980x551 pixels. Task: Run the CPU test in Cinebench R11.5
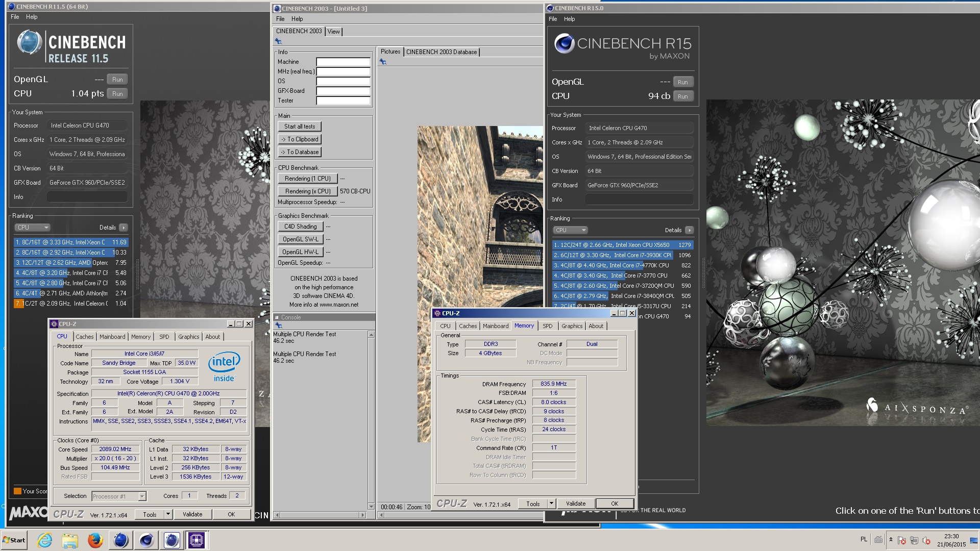tap(117, 94)
